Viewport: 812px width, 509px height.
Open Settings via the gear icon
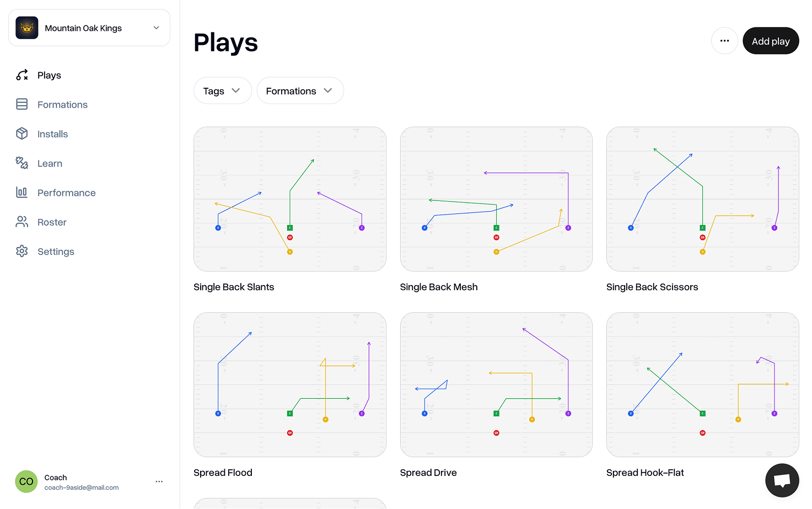[x=21, y=251]
